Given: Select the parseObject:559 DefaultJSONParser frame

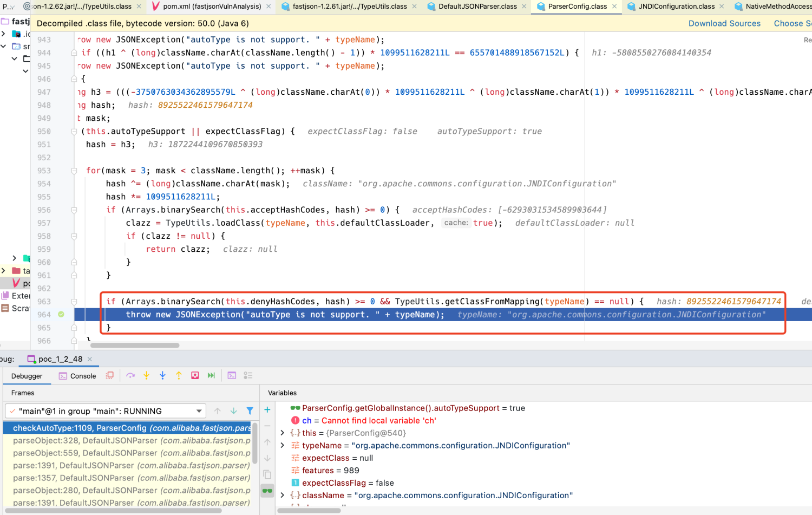Looking at the screenshot, I should click(x=127, y=453).
